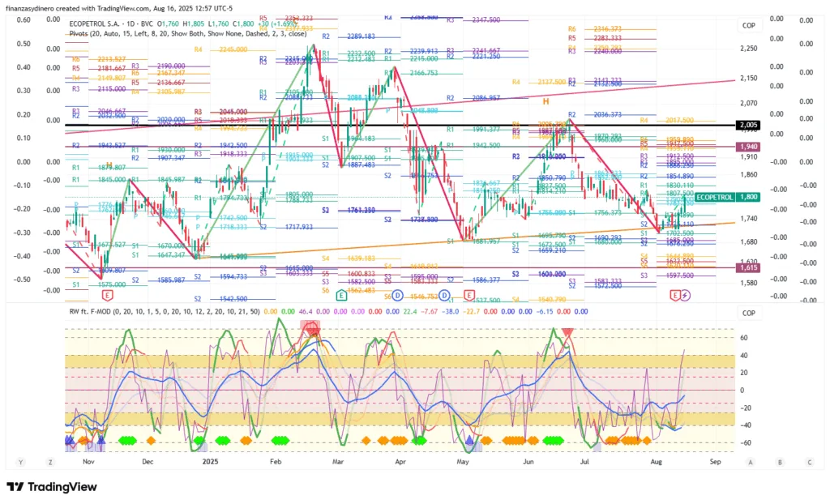Click the Jun label on the time axis
The height and width of the screenshot is (504, 830).
(528, 462)
